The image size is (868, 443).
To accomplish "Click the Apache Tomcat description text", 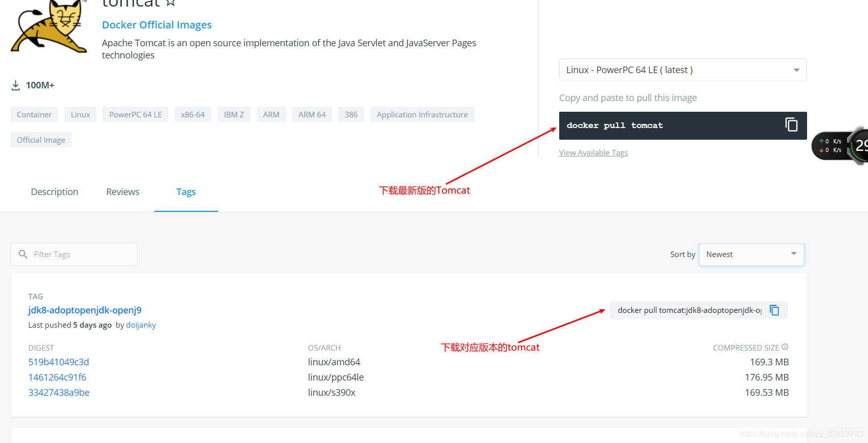I will tap(289, 49).
